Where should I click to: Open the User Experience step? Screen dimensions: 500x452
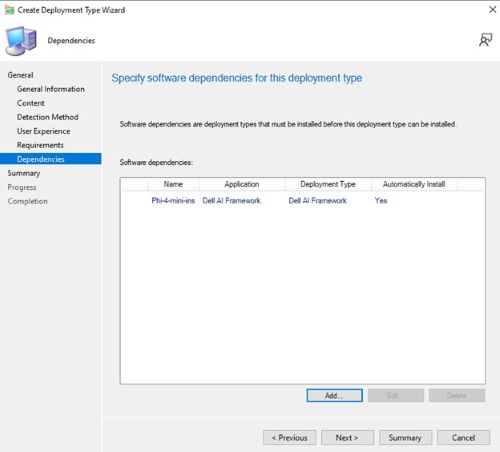[x=43, y=131]
